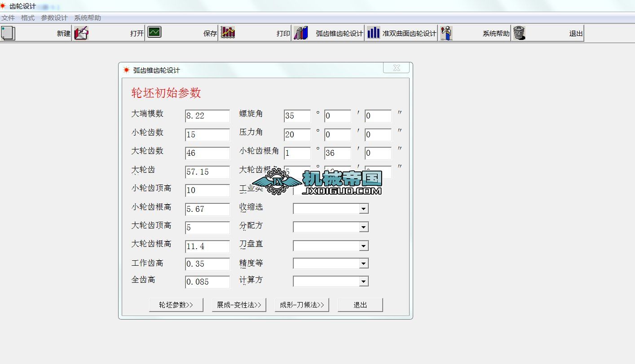
Task: Click the 系统帮助 toolbar icon
Action: 446,33
